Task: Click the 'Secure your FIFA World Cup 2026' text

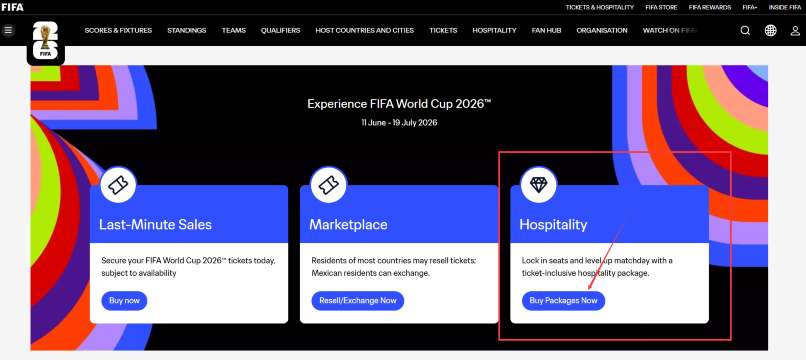Action: pos(188,267)
